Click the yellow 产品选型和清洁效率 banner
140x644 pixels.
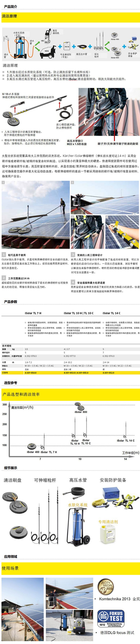(71, 394)
